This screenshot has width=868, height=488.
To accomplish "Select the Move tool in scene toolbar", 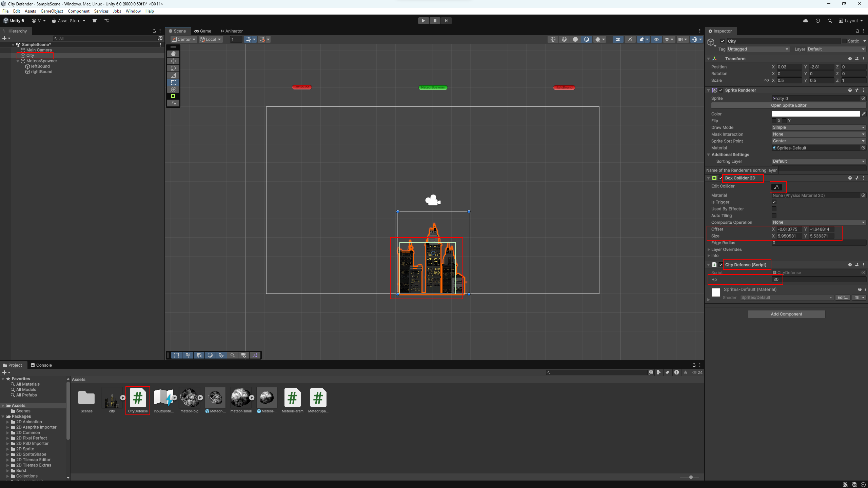I will [173, 61].
